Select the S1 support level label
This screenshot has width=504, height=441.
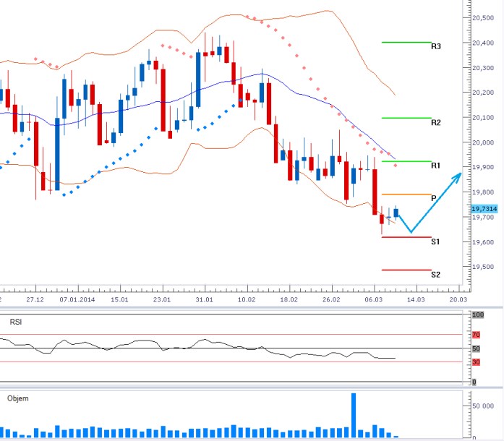(x=435, y=241)
